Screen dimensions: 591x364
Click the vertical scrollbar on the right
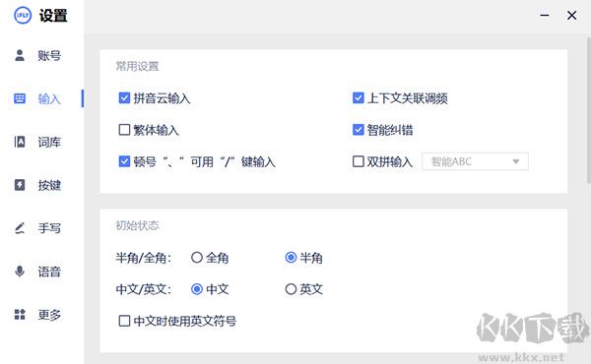point(588,110)
